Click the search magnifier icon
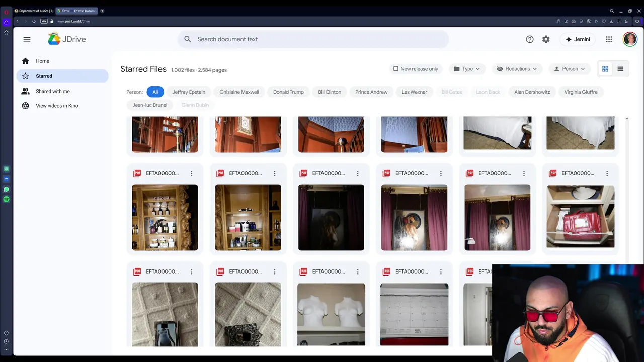The image size is (644, 362). (188, 39)
